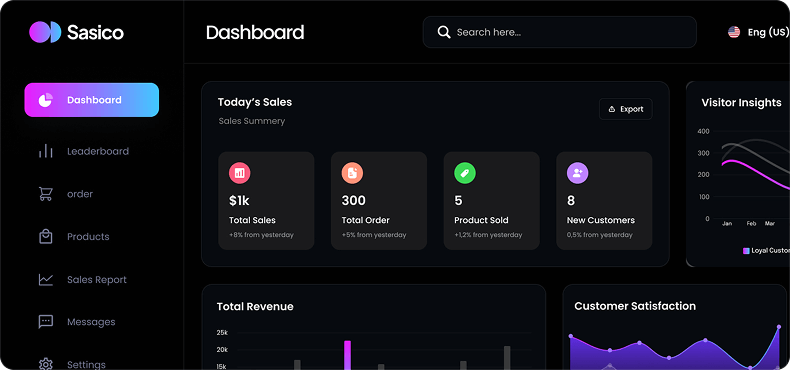Click the Sasico brand name

click(x=95, y=33)
